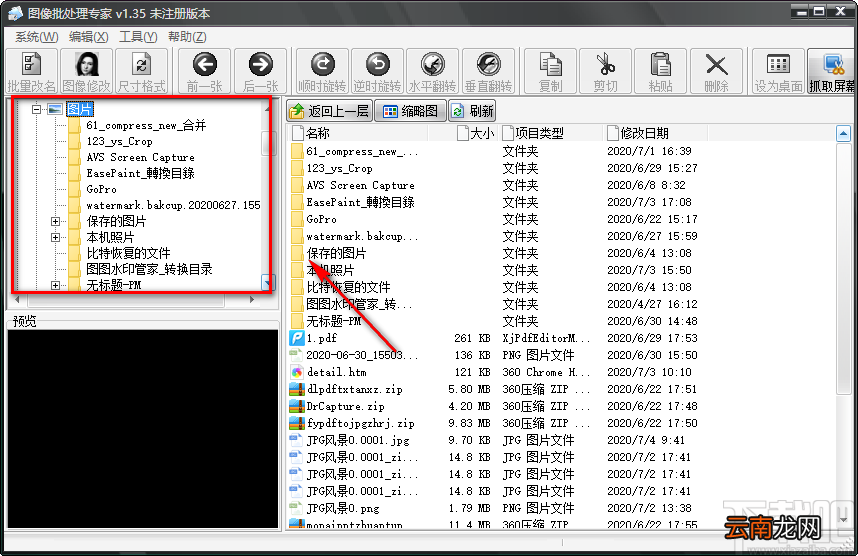This screenshot has height=556, width=858.
Task: Sort file list by 名称 column
Action: pos(358,133)
